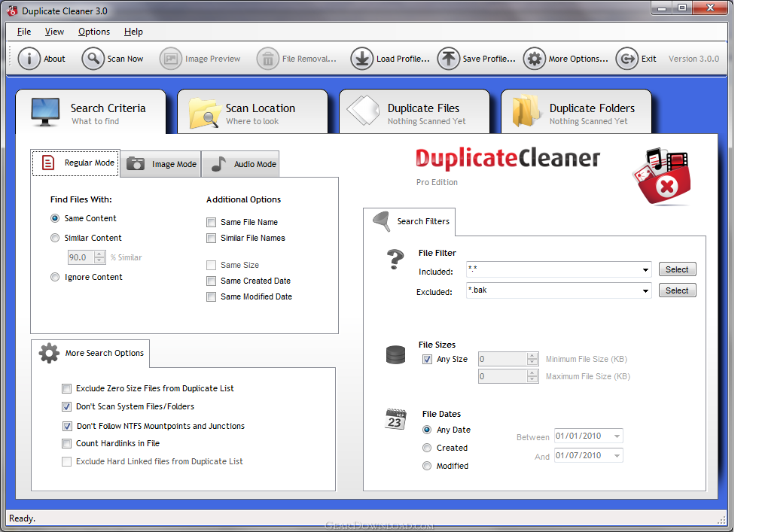Click the File Filter question mark icon
This screenshot has height=532, width=759.
point(395,260)
